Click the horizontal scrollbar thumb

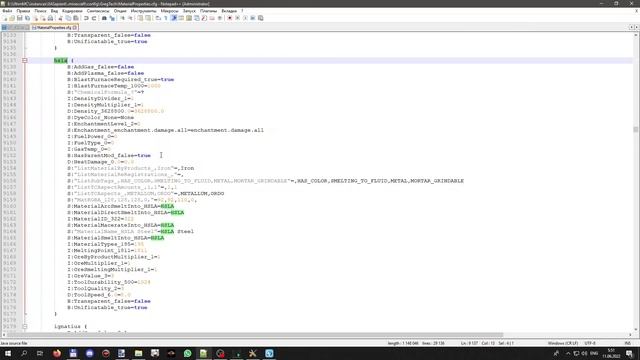255,335
